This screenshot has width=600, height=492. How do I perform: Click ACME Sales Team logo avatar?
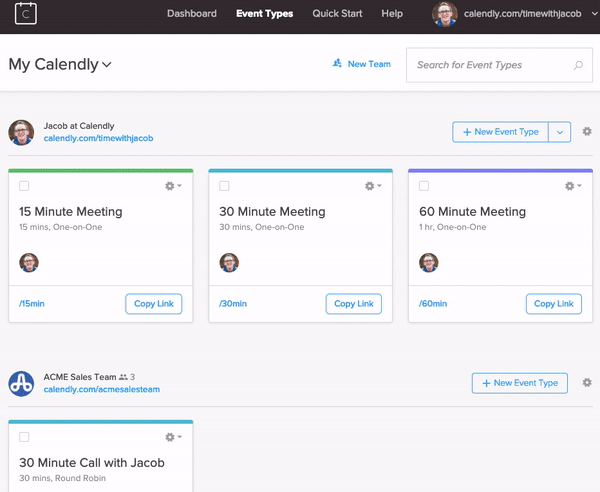[x=21, y=383]
